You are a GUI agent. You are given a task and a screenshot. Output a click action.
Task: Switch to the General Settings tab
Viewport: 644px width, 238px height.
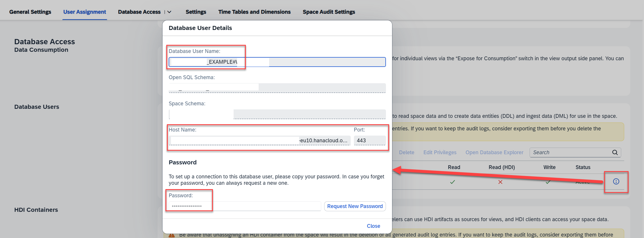30,12
